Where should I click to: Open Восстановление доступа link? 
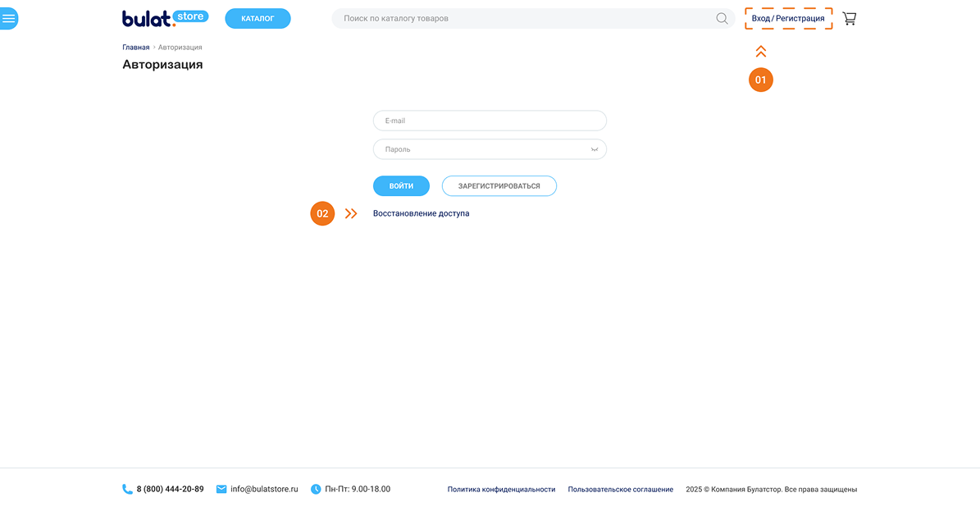(x=421, y=213)
